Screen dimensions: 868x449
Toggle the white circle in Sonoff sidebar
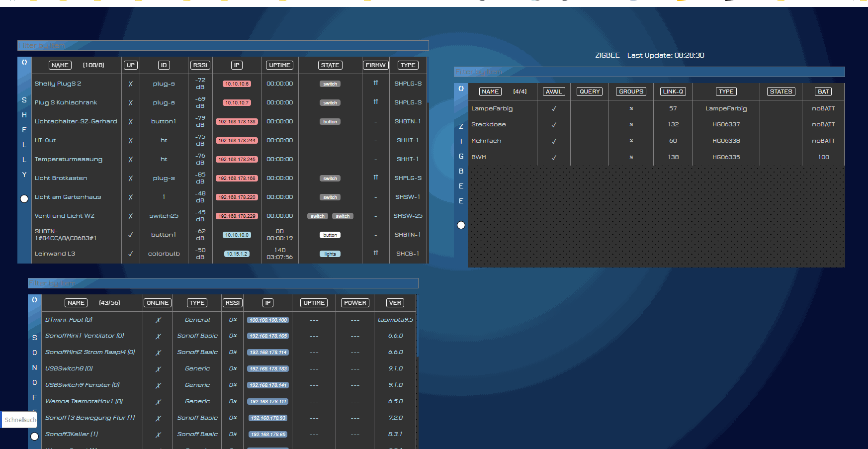(x=35, y=437)
